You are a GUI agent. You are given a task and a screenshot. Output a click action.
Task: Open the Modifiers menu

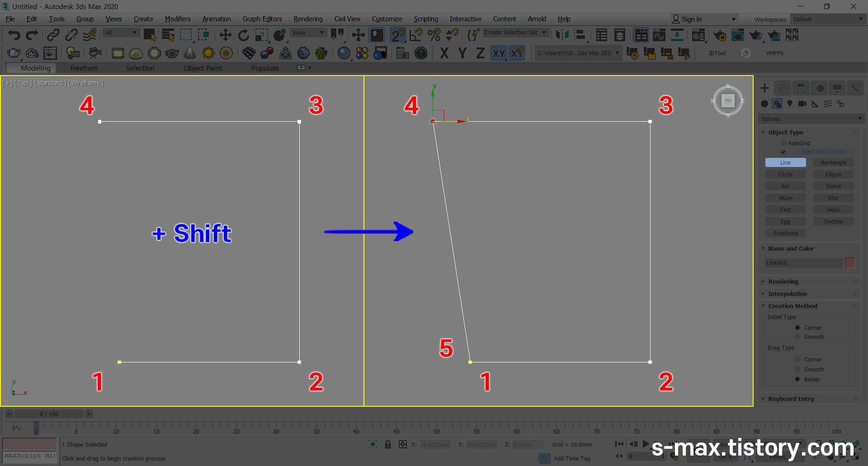point(177,19)
